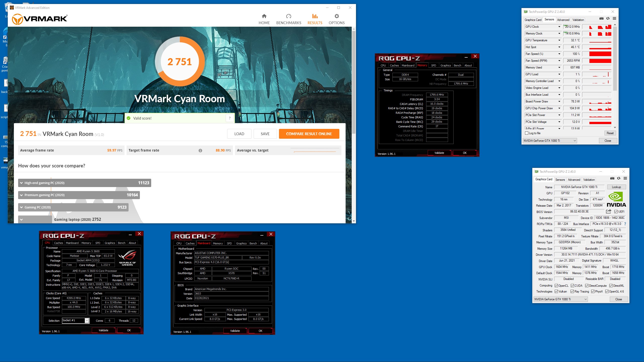644x362 pixels.
Task: Open the HOME page in VRMark
Action: 264,19
